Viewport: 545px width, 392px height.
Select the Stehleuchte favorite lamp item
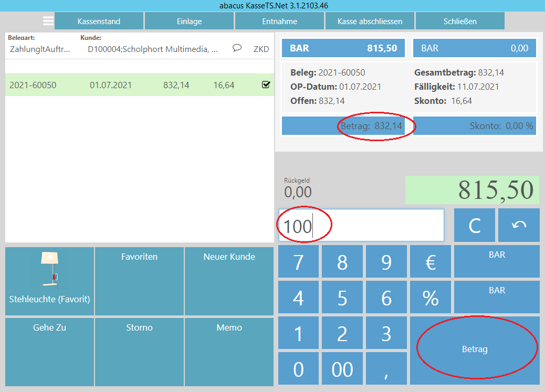[x=50, y=281]
